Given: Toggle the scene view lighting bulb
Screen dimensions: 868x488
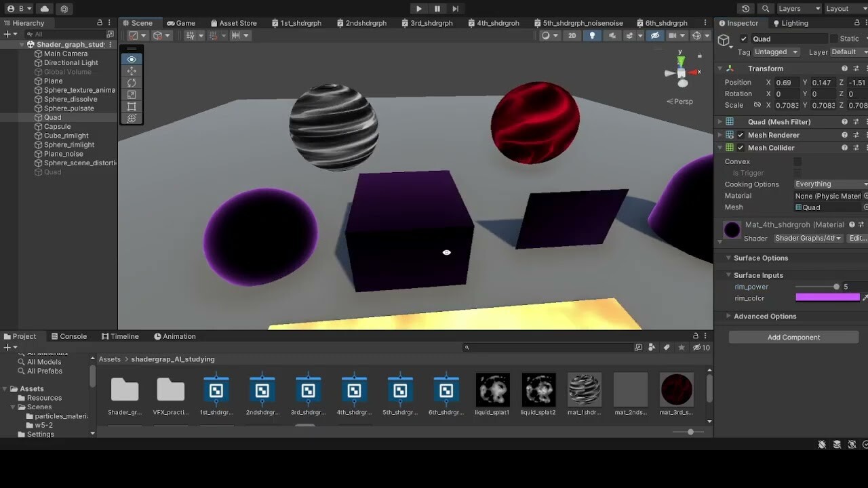Looking at the screenshot, I should point(592,35).
